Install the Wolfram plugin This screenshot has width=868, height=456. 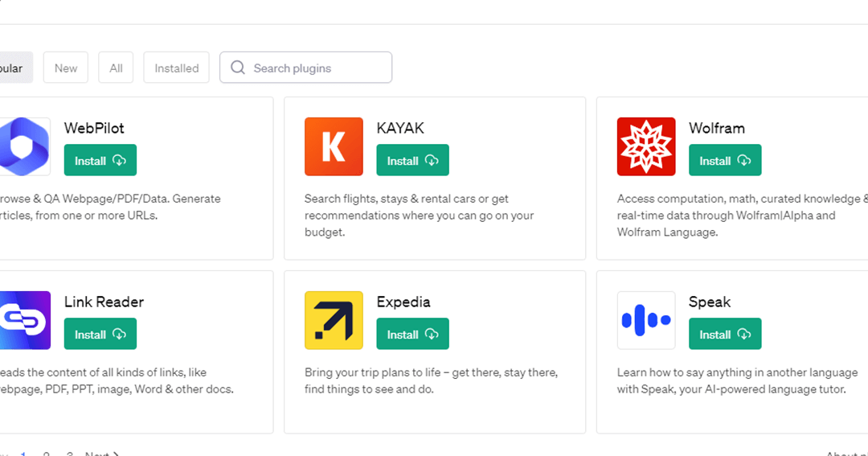[725, 160]
